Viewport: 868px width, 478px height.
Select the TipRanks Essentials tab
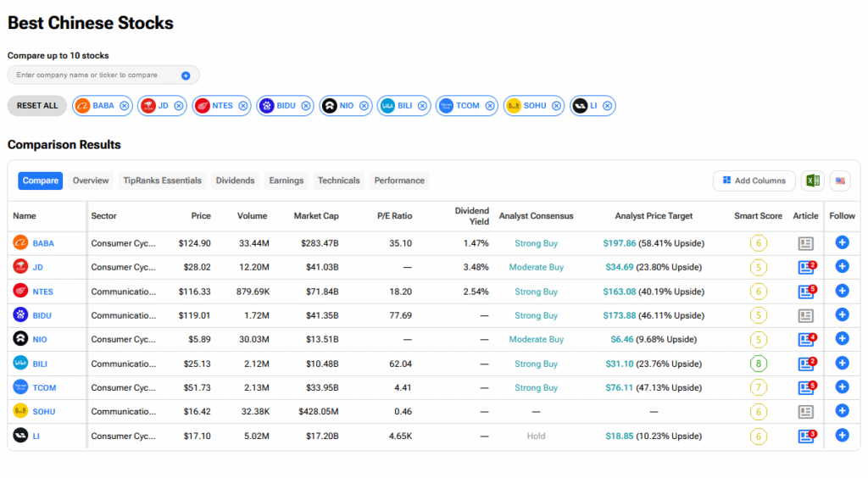pos(163,181)
